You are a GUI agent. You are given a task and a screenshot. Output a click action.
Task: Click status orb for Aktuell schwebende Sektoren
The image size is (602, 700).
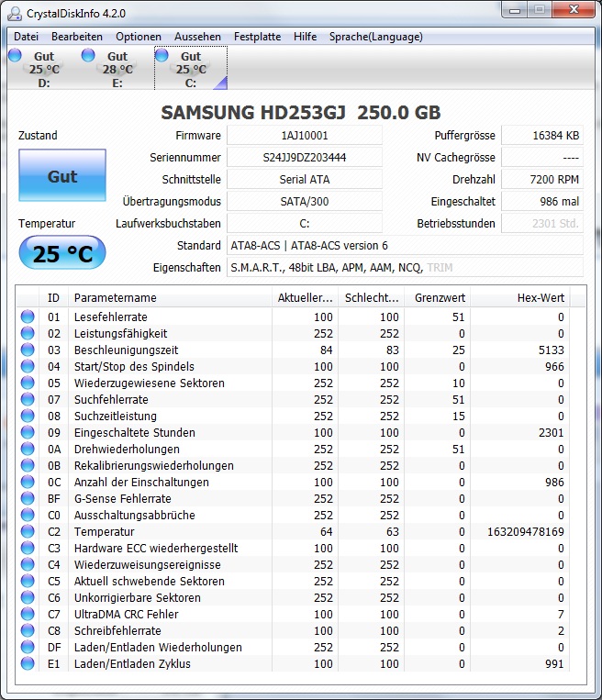tap(28, 581)
